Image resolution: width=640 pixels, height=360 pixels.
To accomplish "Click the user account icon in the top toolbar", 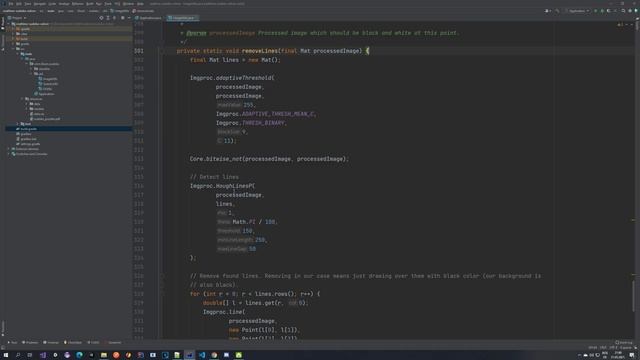I will (x=547, y=11).
